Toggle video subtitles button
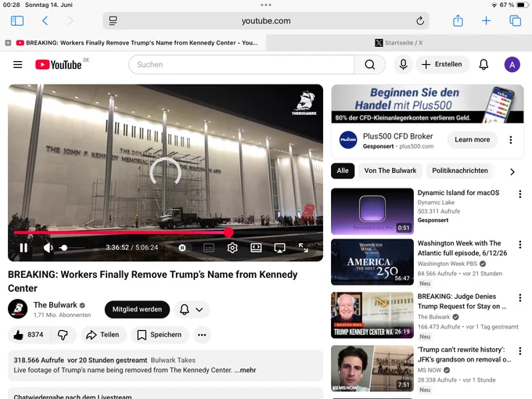This screenshot has height=399, width=532. click(x=209, y=248)
